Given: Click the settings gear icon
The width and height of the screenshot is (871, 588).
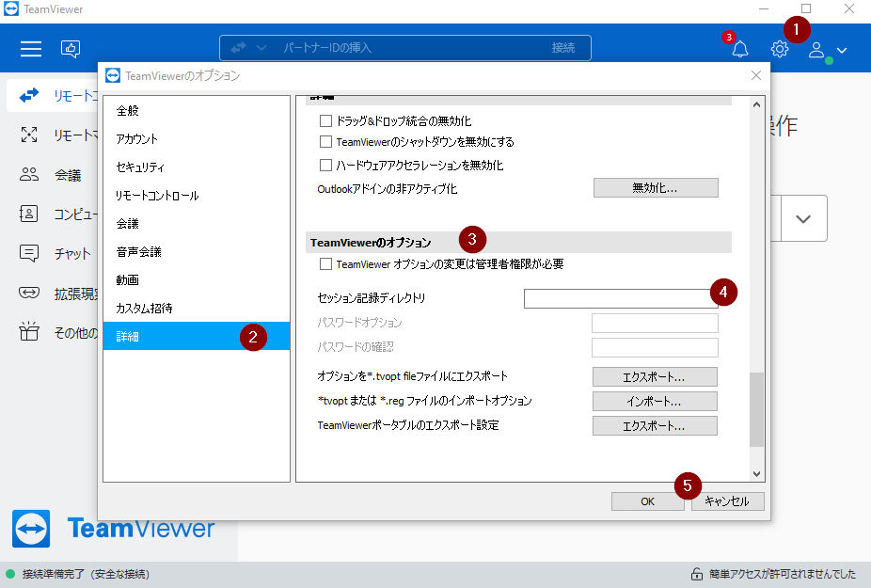Looking at the screenshot, I should 780,49.
